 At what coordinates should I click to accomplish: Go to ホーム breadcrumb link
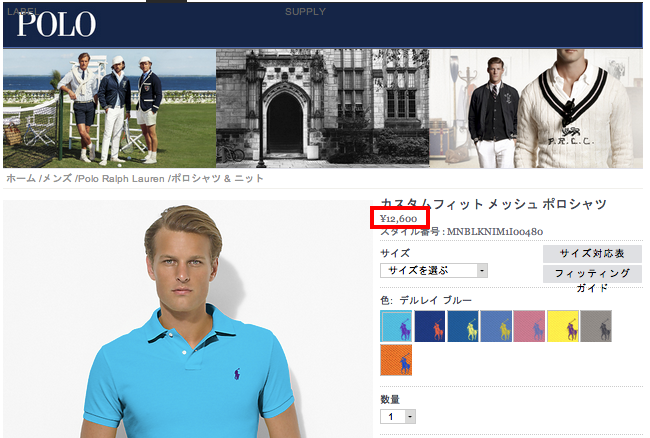coord(21,179)
